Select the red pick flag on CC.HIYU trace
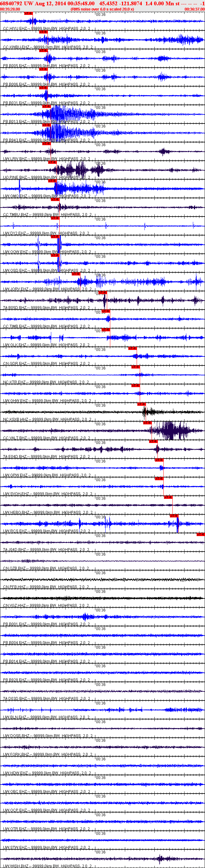205x868 pixels. (x=28, y=13)
